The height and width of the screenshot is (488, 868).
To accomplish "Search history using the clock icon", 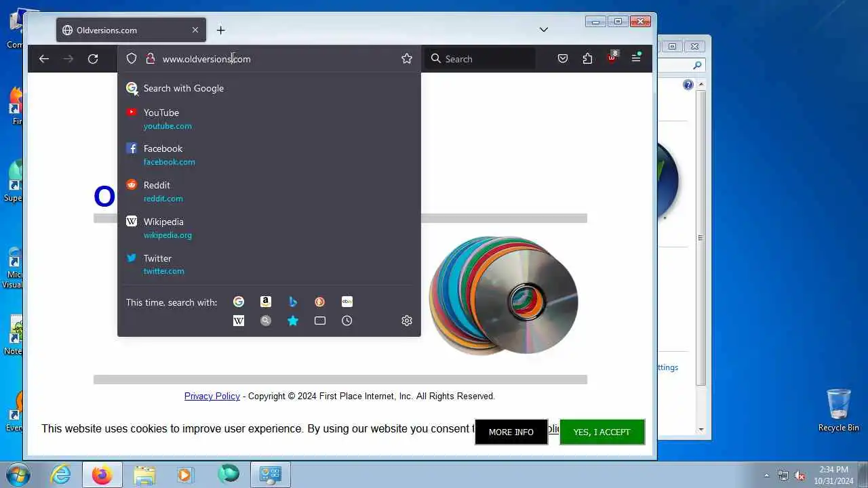I will (x=347, y=321).
